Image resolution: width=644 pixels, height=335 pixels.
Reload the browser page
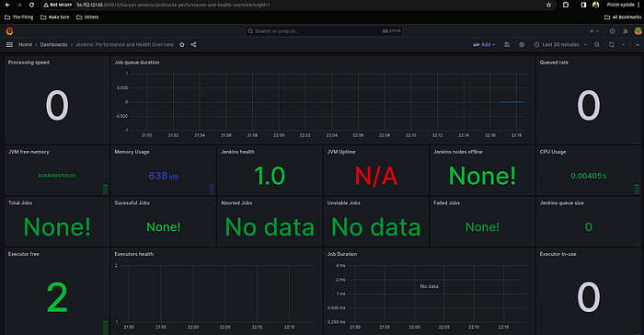coord(31,5)
